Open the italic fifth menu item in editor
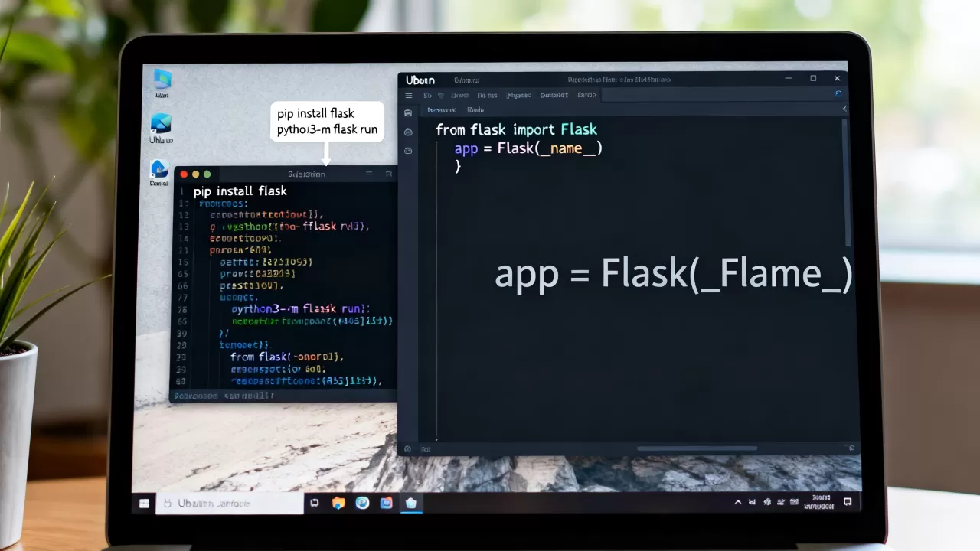 [519, 96]
